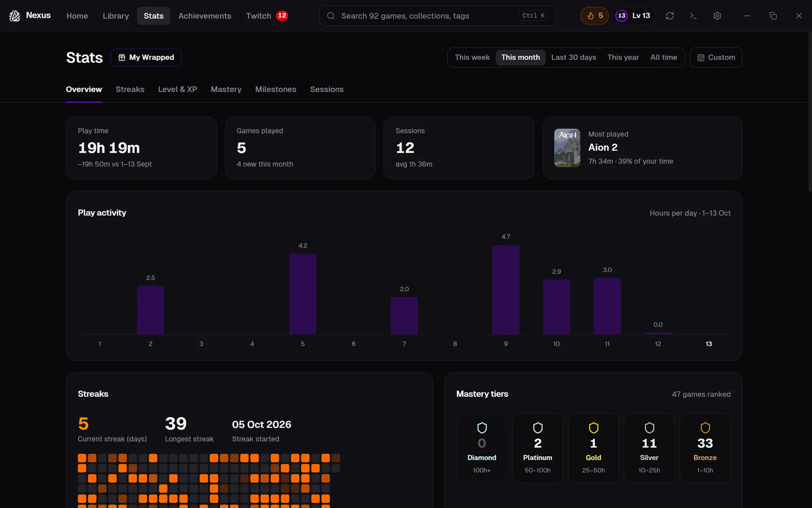This screenshot has height=508, width=812.
Task: Click the sync refresh icon
Action: coord(670,16)
